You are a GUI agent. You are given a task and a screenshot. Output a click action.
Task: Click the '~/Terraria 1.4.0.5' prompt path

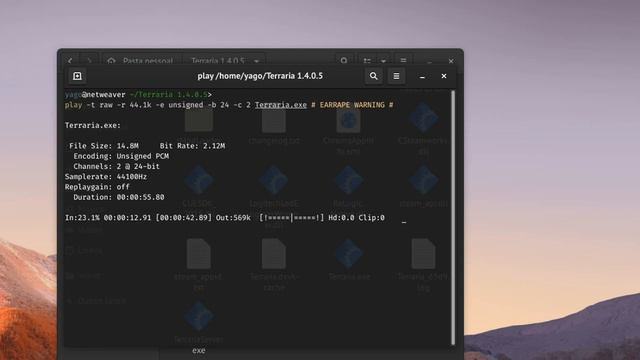169,95
